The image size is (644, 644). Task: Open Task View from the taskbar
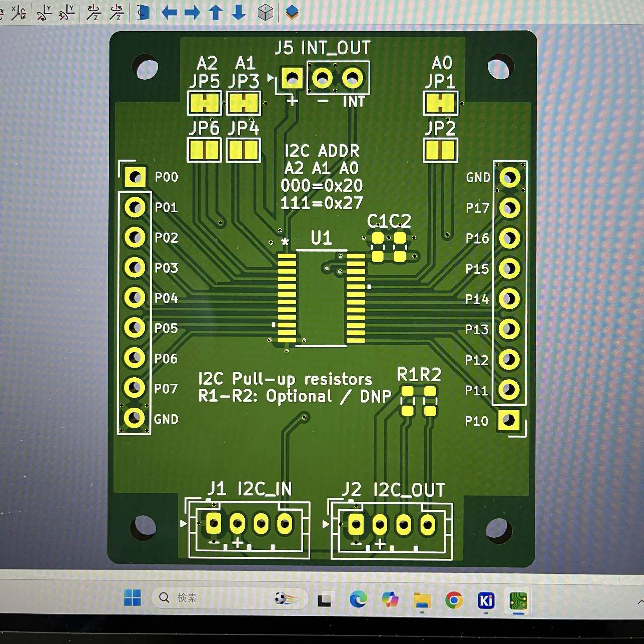(x=324, y=600)
